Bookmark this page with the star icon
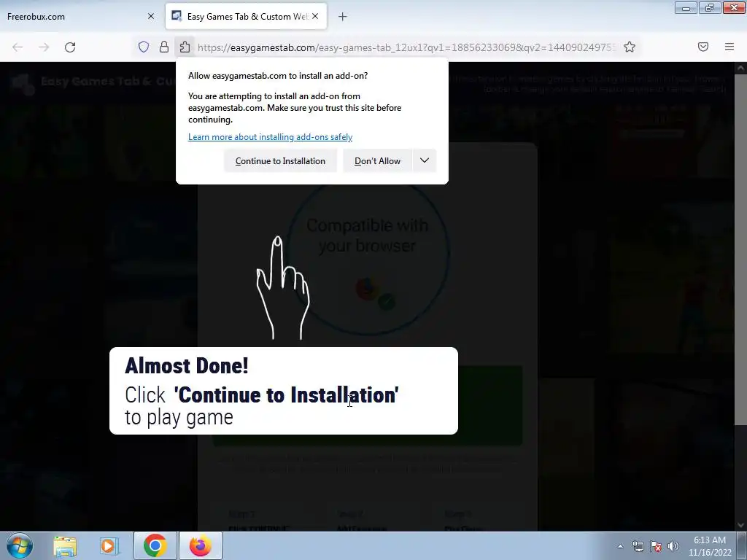The height and width of the screenshot is (560, 747). [x=630, y=47]
